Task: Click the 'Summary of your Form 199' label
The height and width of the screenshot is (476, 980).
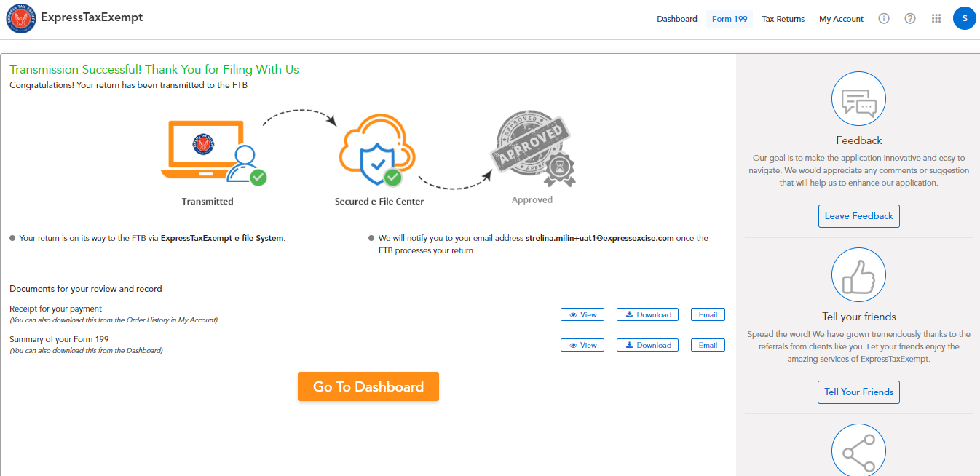Action: [x=59, y=339]
